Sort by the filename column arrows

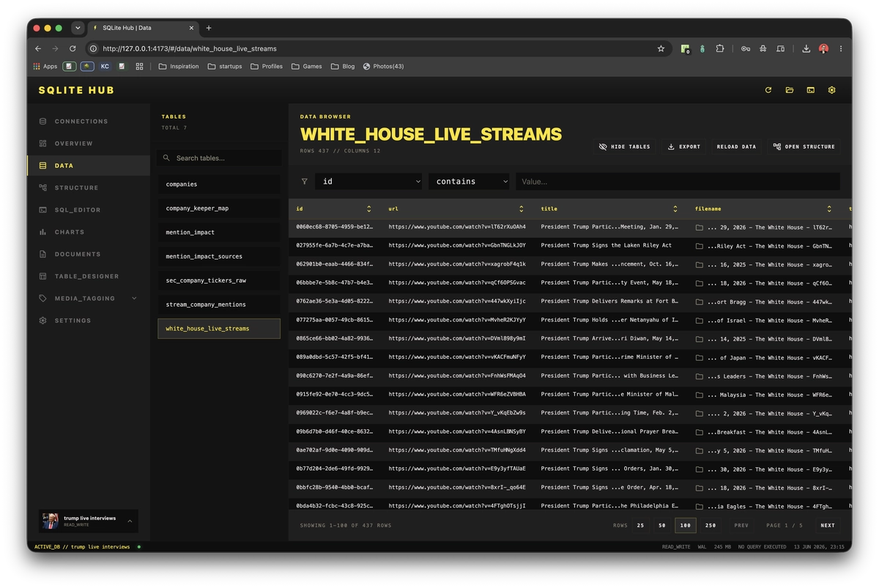click(x=829, y=209)
